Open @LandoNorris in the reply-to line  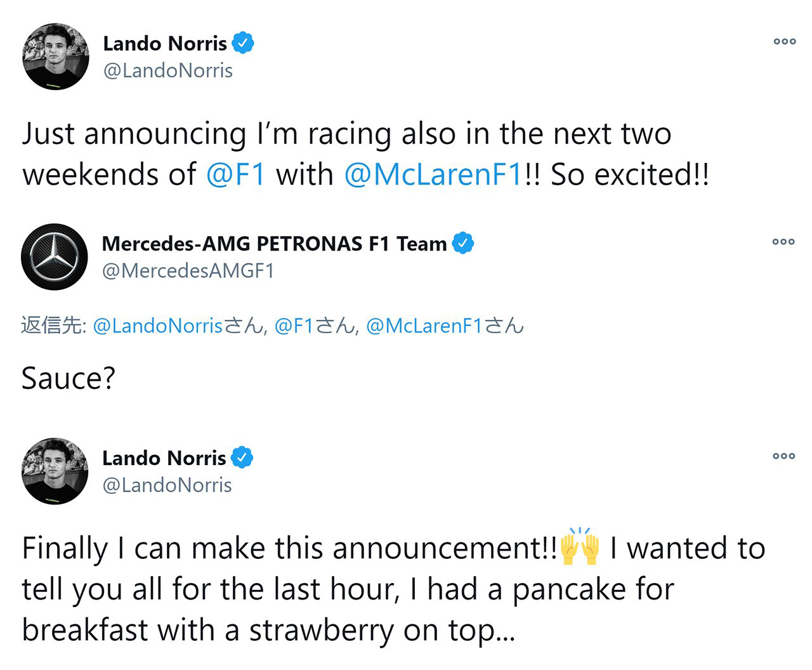coord(158,326)
